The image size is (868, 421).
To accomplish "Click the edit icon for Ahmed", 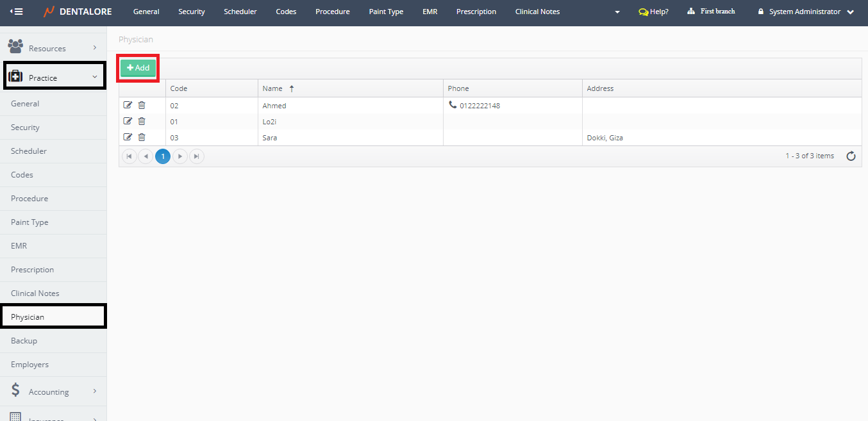I will coord(128,105).
